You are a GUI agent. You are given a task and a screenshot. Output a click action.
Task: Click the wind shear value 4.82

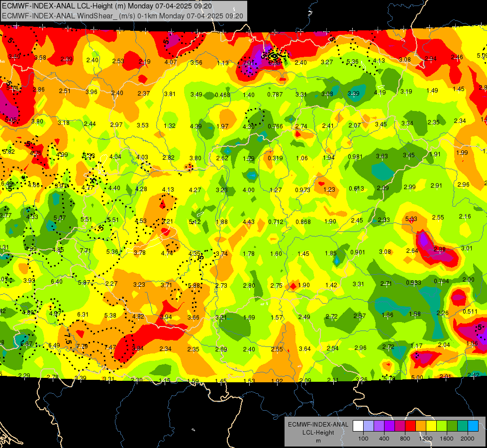(138, 316)
